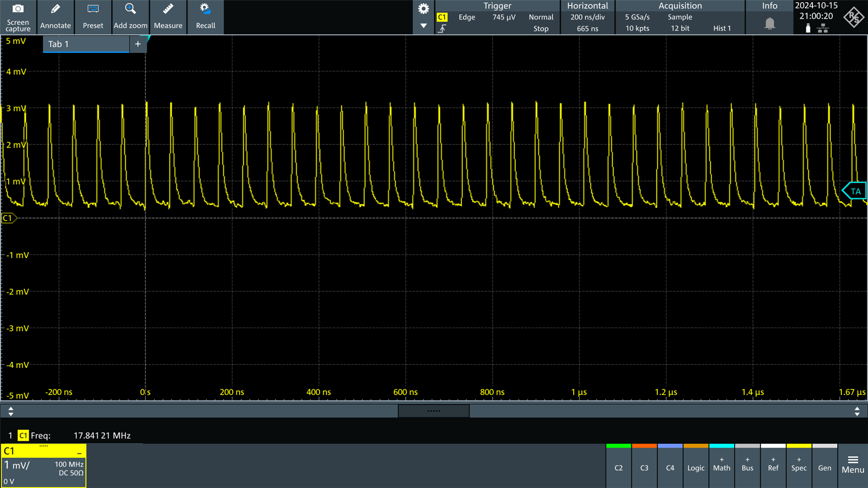The image size is (868, 488).
Task: Add a Math waveform
Action: point(721,466)
